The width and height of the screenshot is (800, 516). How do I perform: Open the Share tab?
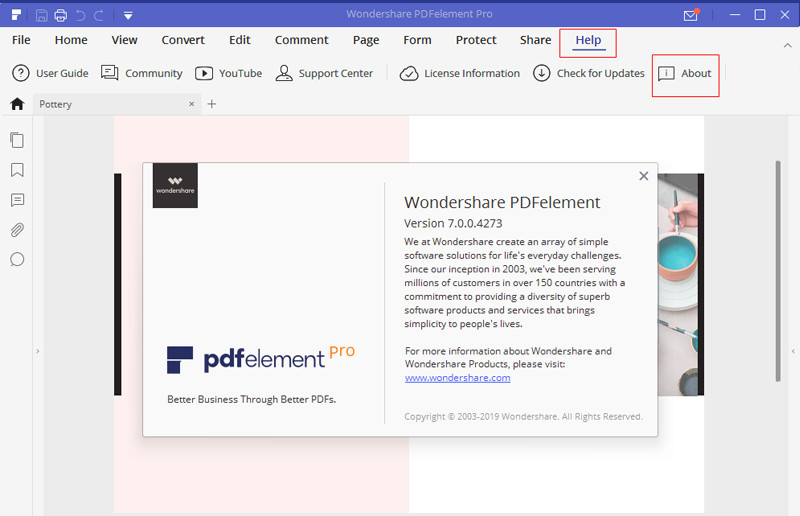click(535, 40)
